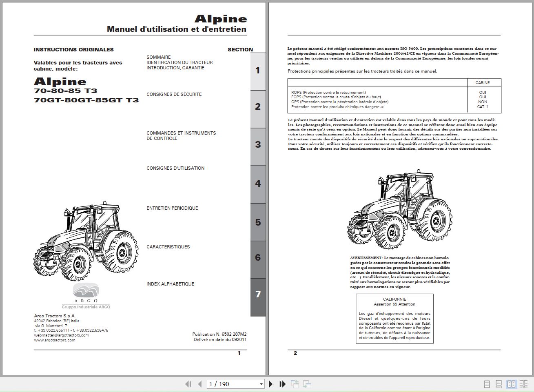
Task: Click Argo Tractors S.p.A. company name
Action: click(x=55, y=316)
